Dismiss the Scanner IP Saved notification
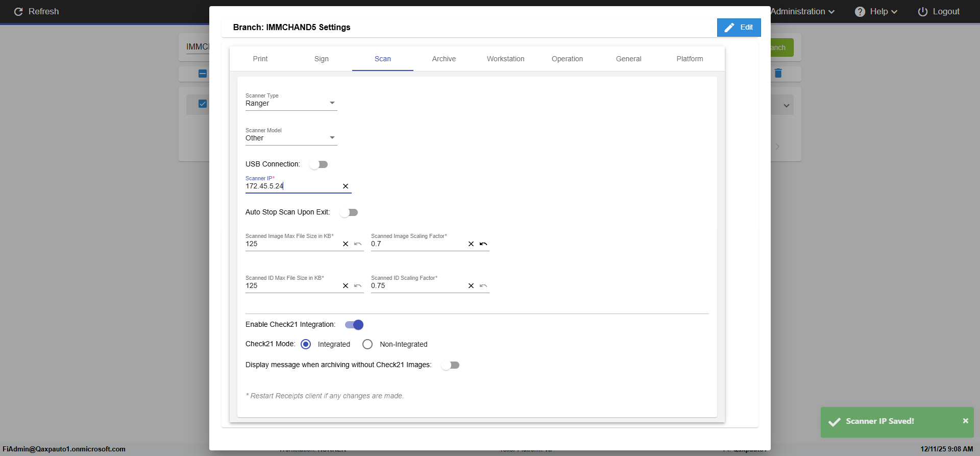The image size is (980, 456). (965, 421)
